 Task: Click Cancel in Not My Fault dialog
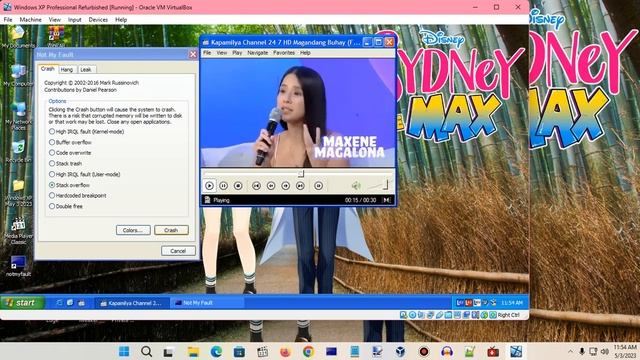coord(178,251)
